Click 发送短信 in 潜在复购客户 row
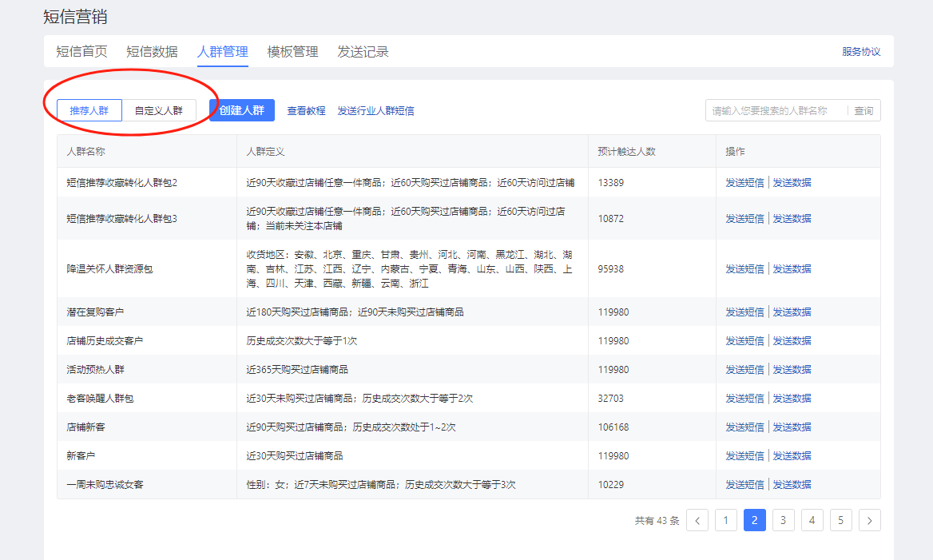933x560 pixels. pyautogui.click(x=744, y=312)
